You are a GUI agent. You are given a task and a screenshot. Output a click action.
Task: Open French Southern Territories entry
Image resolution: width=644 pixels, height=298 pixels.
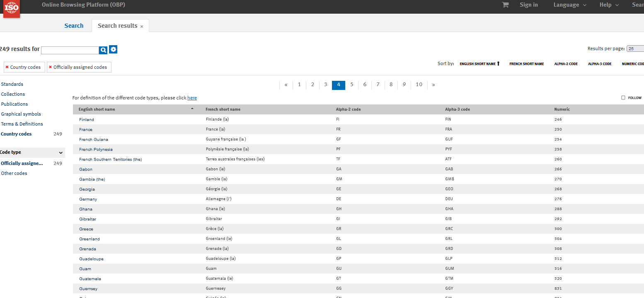point(110,159)
